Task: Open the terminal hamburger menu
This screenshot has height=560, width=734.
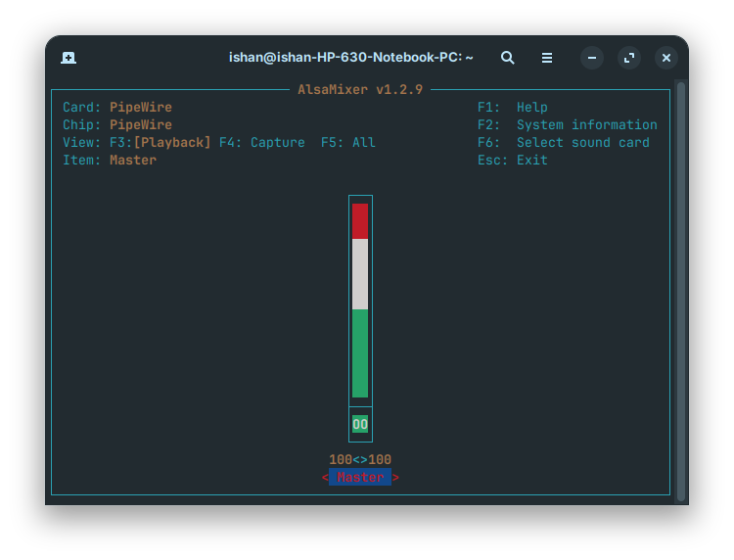Action: pyautogui.click(x=547, y=58)
